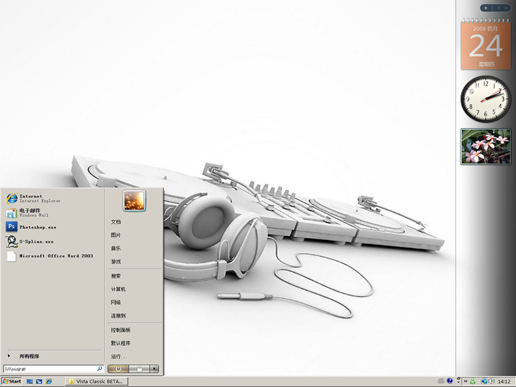This screenshot has width=516, height=387.
Task: Click the blue help icon in system tray
Action: 450,381
